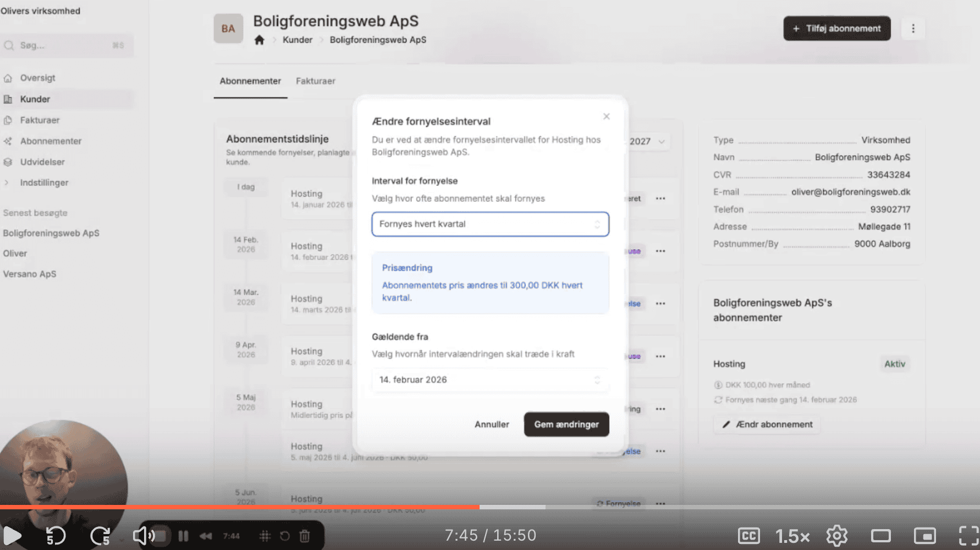Open the Fornyes hvert kvartal dropdown
Screen dimensions: 980x550
point(490,224)
